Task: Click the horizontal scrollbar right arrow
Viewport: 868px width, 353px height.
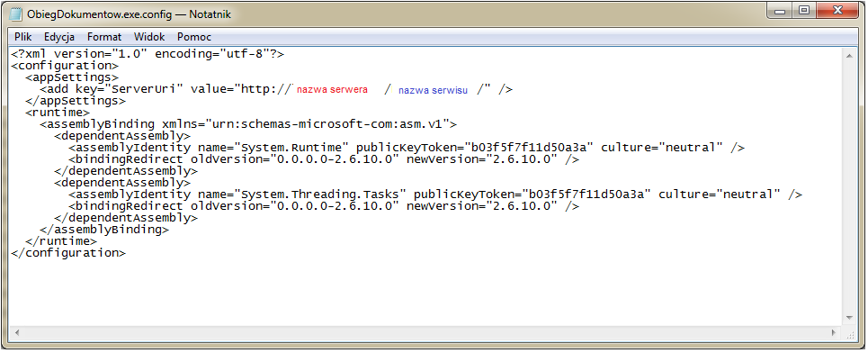Action: (x=835, y=332)
